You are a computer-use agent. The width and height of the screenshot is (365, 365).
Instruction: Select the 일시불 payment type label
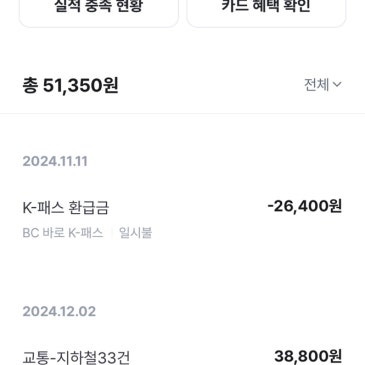[135, 233]
